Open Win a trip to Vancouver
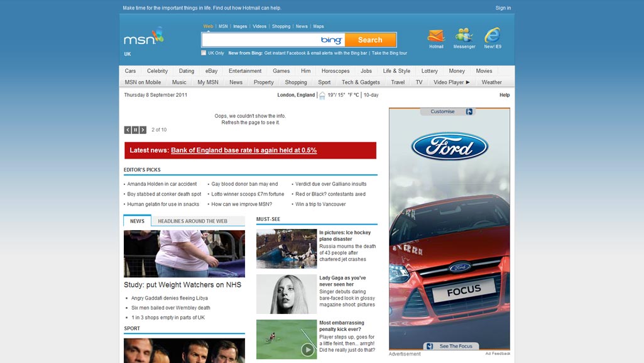Viewport: 644px width, 363px height. pos(321,204)
